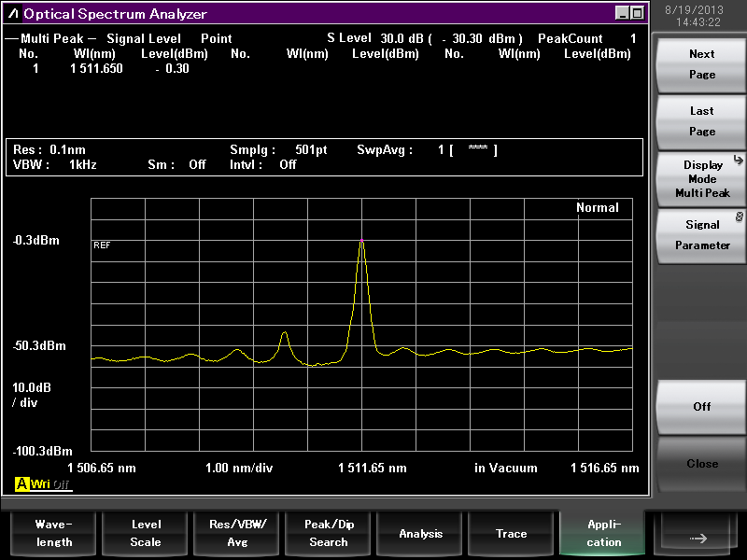The width and height of the screenshot is (747, 560).
Task: Click the -100.3dBm axis label
Action: click(42, 451)
